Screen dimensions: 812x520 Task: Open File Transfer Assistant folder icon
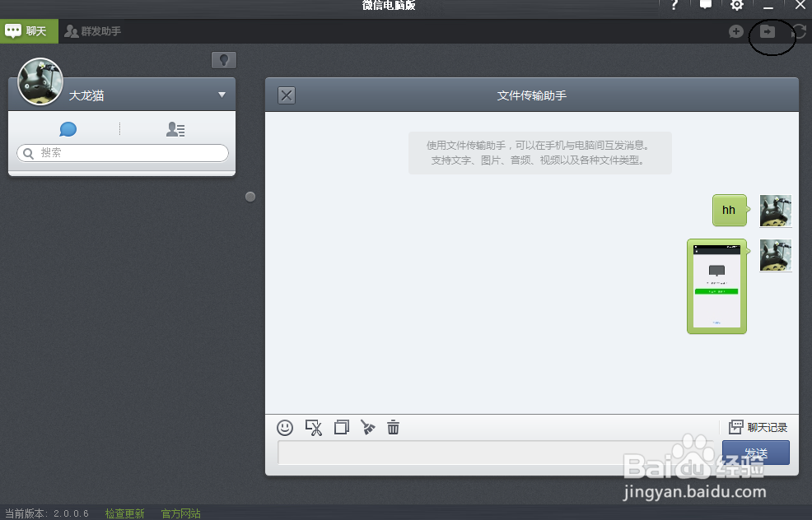pyautogui.click(x=769, y=31)
